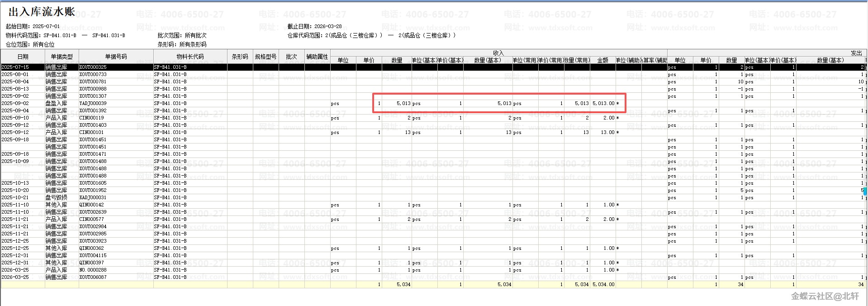
Task: Select the 辅助属性 column header
Action: tap(317, 57)
